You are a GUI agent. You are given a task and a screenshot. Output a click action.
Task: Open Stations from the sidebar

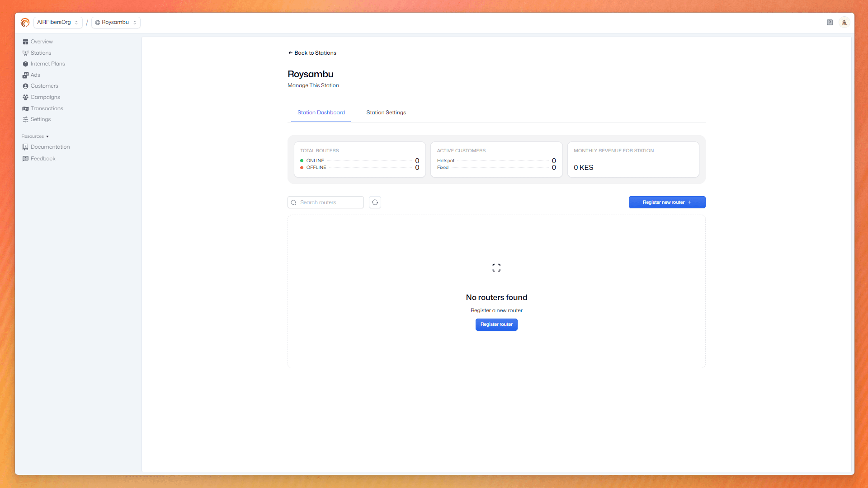click(41, 53)
